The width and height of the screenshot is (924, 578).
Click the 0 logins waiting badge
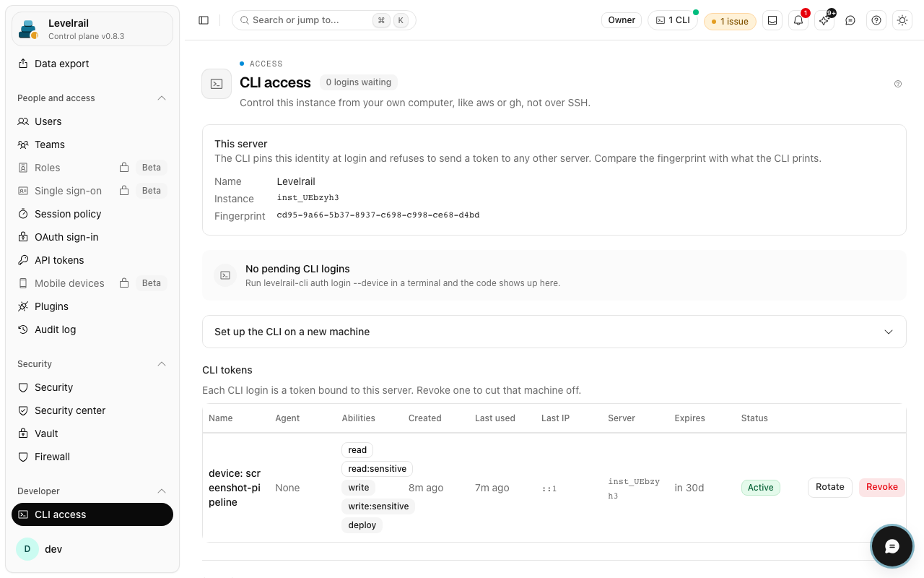[359, 82]
